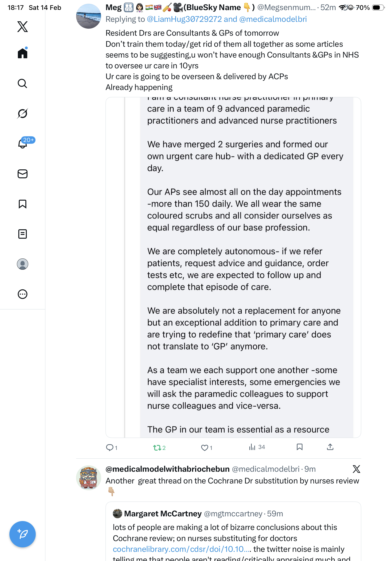Open your profile page in sidebar
The height and width of the screenshot is (561, 392).
pos(23,264)
